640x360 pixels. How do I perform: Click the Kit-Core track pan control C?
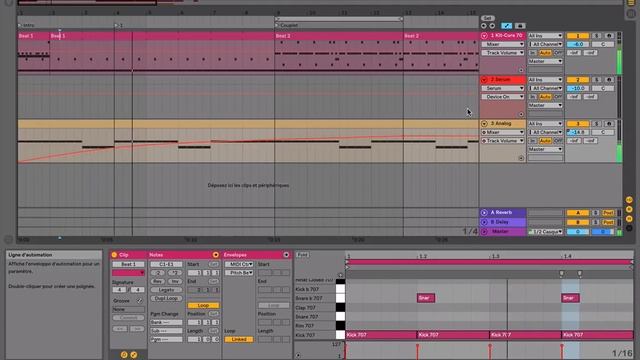tap(602, 44)
